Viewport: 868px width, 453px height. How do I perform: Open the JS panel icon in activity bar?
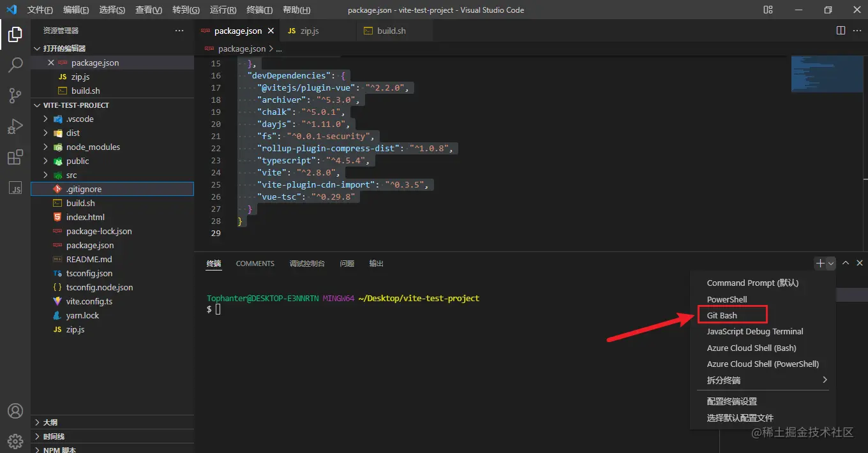(15, 188)
